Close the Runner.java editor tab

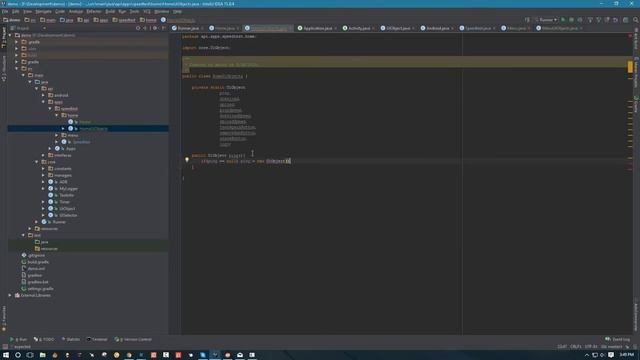point(202,28)
